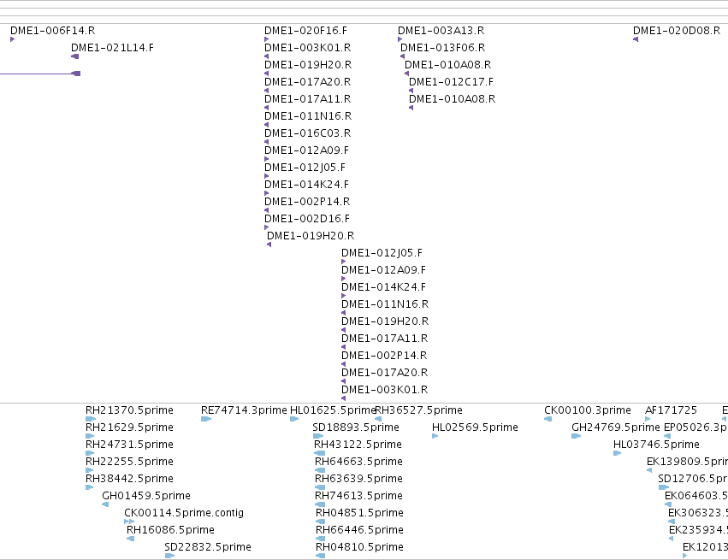Select the blue glyph under SD22832.5prime
This screenshot has width=728, height=560.
[x=169, y=556]
